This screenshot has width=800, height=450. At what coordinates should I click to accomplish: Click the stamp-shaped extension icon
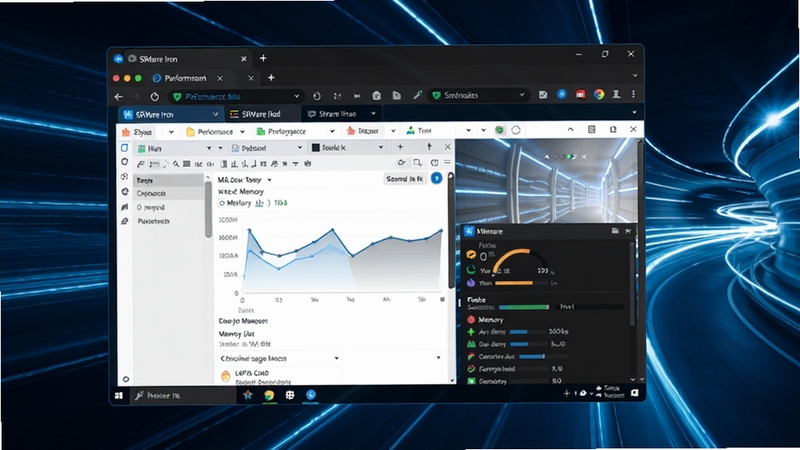coord(616,94)
